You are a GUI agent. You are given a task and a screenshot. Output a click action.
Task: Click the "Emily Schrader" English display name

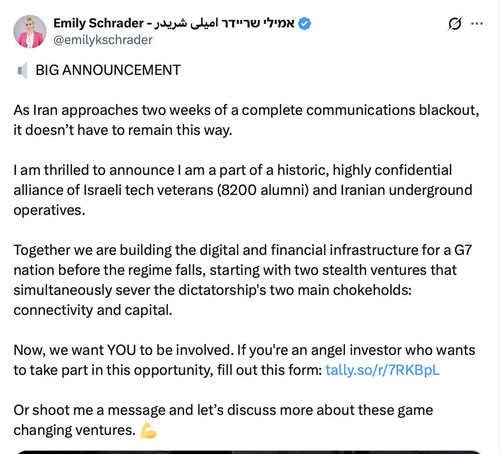tap(98, 23)
